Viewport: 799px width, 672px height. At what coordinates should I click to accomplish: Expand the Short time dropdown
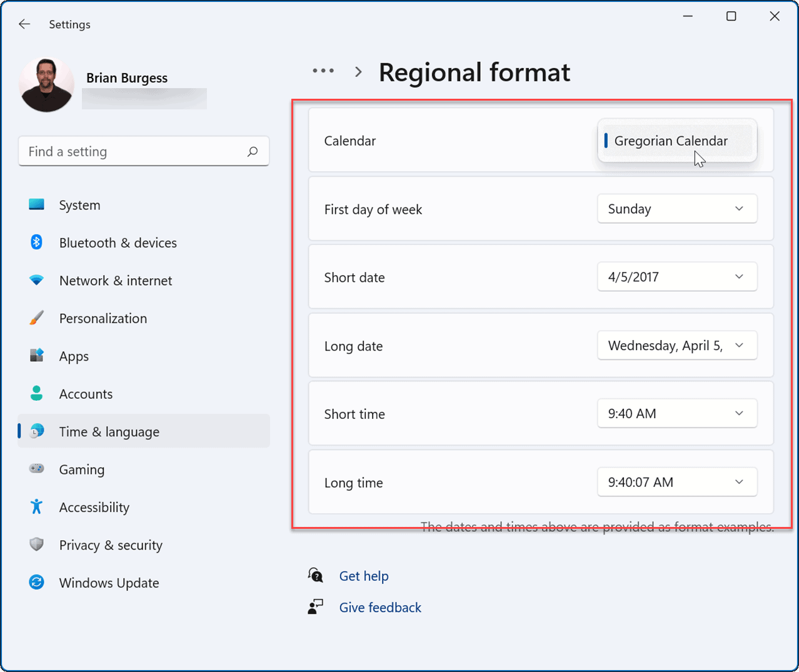click(x=676, y=414)
